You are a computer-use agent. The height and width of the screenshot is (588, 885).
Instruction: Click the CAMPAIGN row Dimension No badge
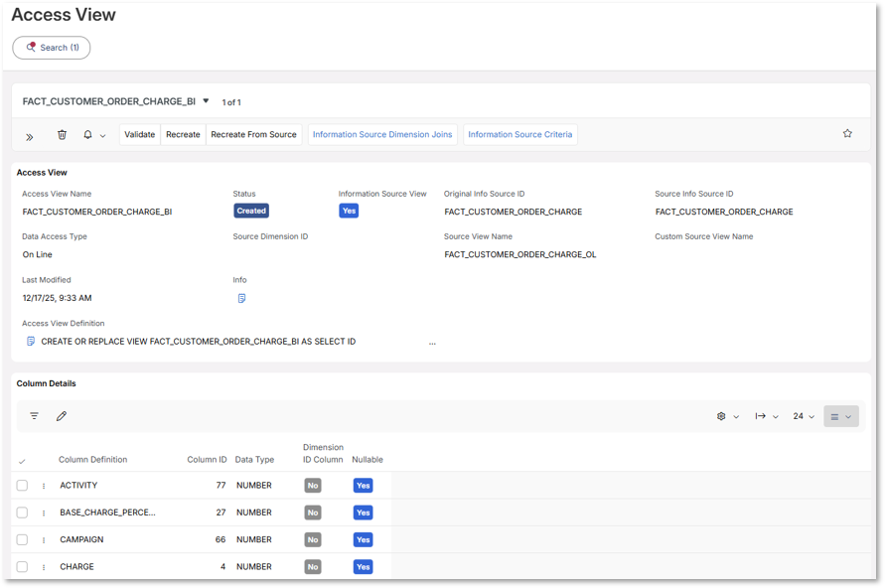(x=313, y=539)
